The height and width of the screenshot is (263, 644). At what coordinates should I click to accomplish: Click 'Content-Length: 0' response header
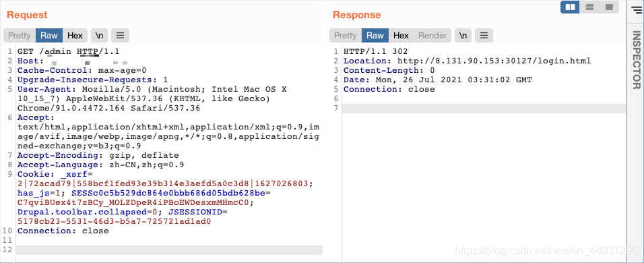[x=389, y=70]
